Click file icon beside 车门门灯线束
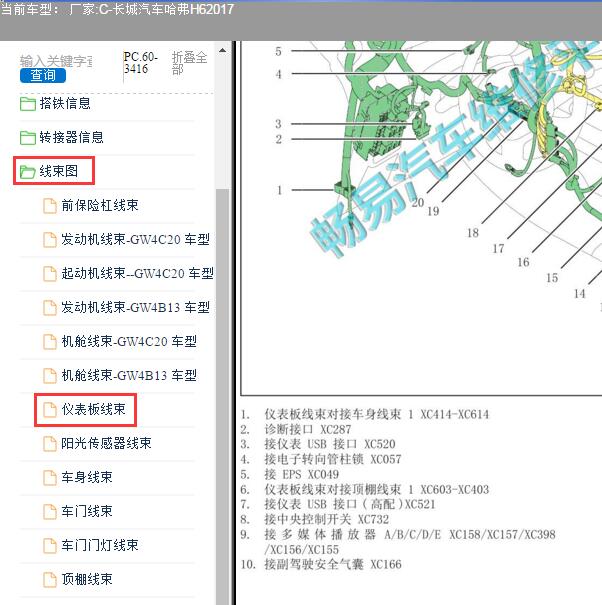602x605 pixels. click(50, 545)
